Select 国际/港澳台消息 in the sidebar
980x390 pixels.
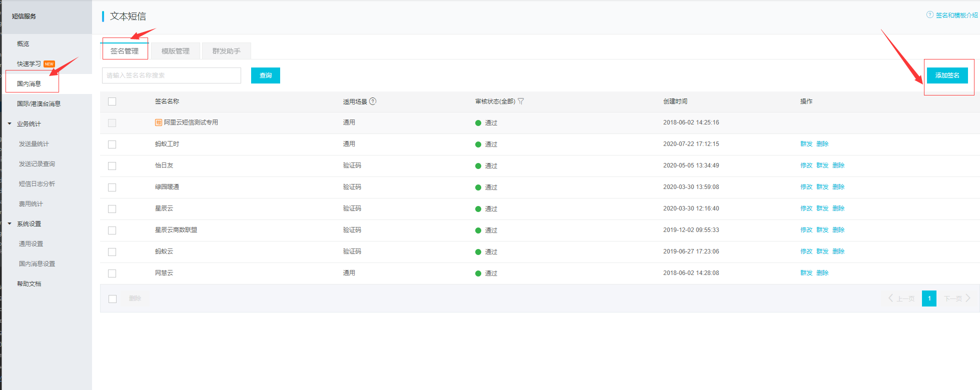coord(39,104)
